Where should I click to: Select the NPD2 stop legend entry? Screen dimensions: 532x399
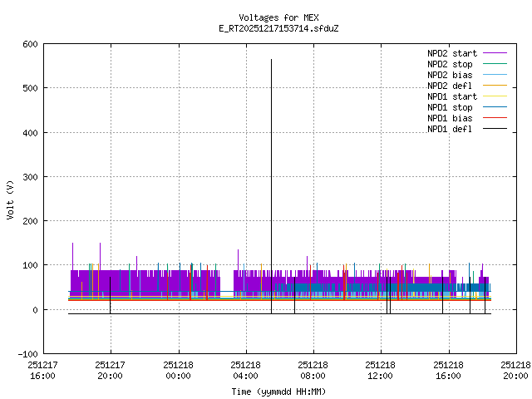(x=450, y=64)
